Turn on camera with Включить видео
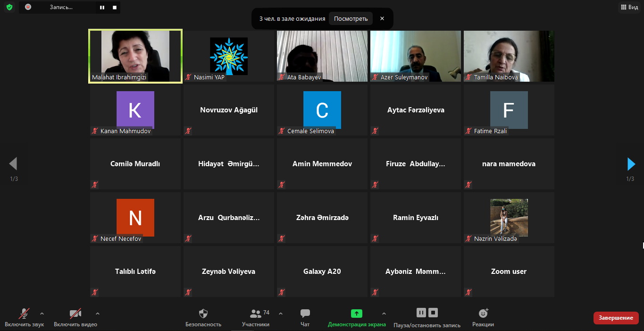 [x=75, y=318]
